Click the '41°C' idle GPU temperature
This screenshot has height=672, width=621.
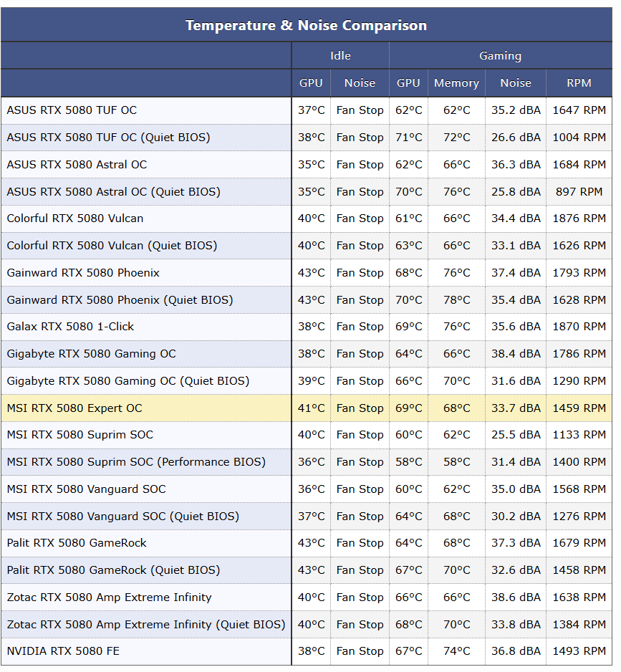pyautogui.click(x=311, y=408)
